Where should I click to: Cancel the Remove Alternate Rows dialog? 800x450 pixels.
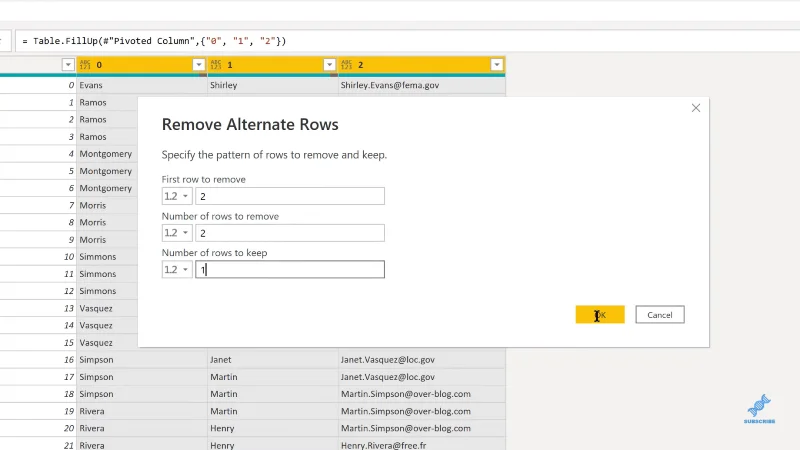coord(660,315)
